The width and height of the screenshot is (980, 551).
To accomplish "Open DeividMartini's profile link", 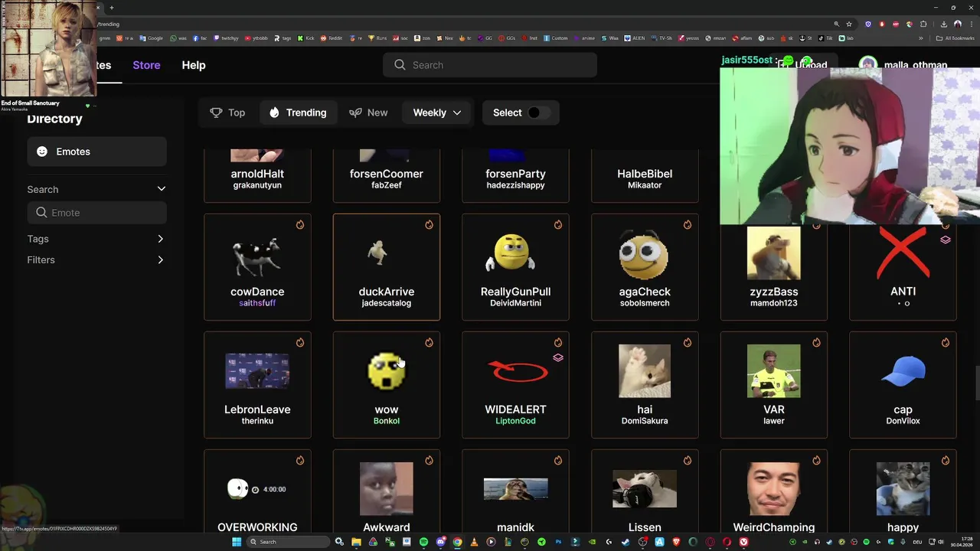I will pos(515,303).
